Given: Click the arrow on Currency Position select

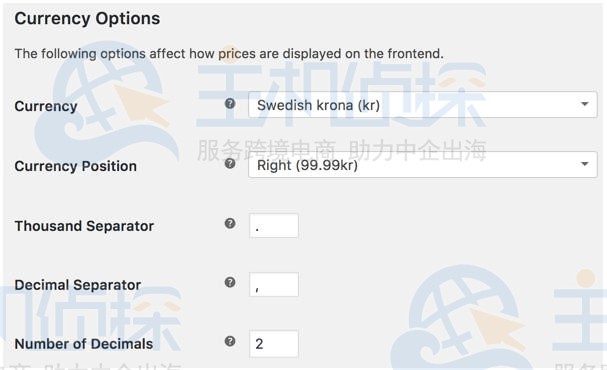Looking at the screenshot, I should 585,164.
